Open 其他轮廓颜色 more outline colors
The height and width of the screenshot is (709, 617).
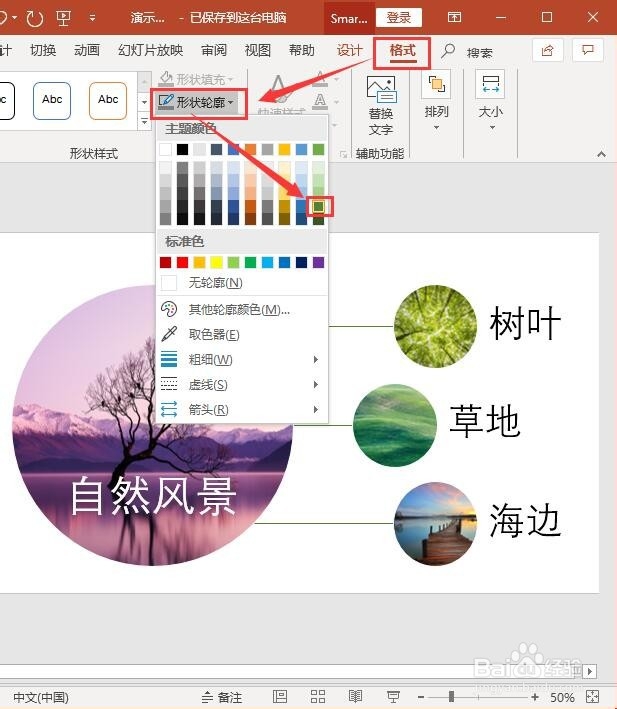tap(242, 310)
